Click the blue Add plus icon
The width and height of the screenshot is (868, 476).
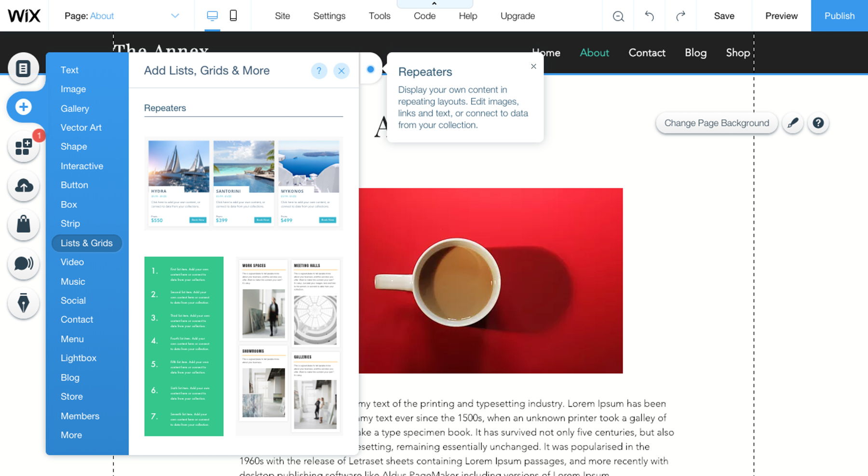[23, 107]
